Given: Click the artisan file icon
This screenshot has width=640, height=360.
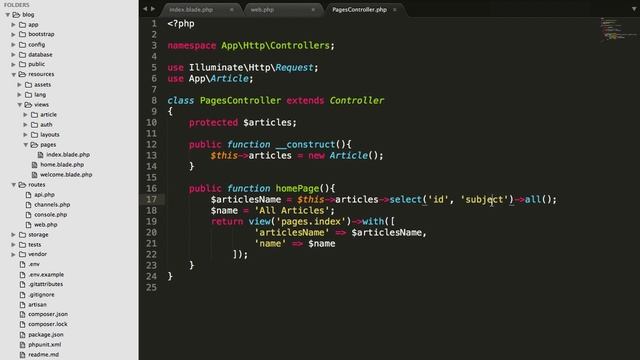Looking at the screenshot, I should [22, 304].
